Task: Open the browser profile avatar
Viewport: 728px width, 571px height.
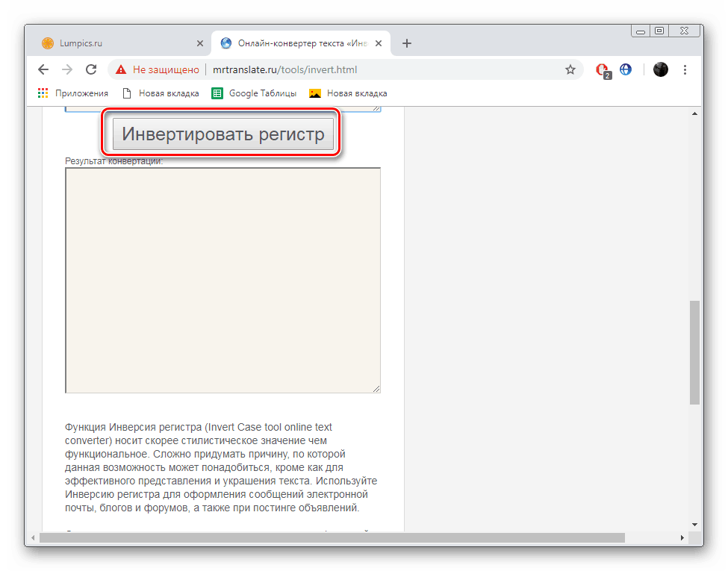Action: tap(660, 69)
